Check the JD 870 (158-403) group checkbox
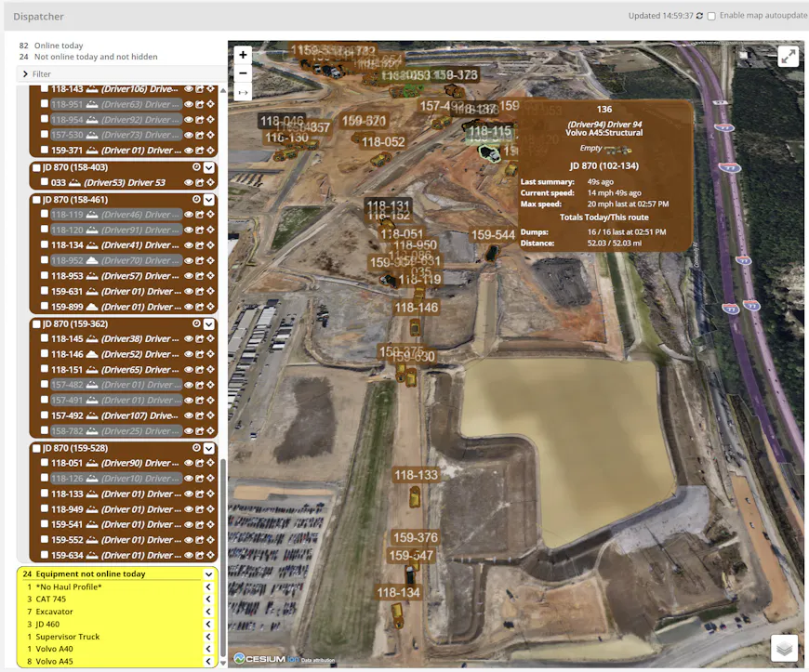 36,167
